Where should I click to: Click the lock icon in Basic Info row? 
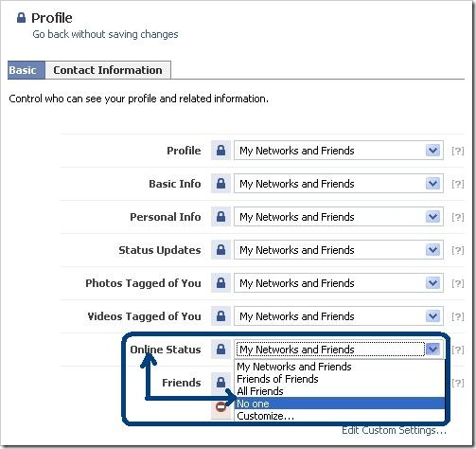(x=220, y=184)
